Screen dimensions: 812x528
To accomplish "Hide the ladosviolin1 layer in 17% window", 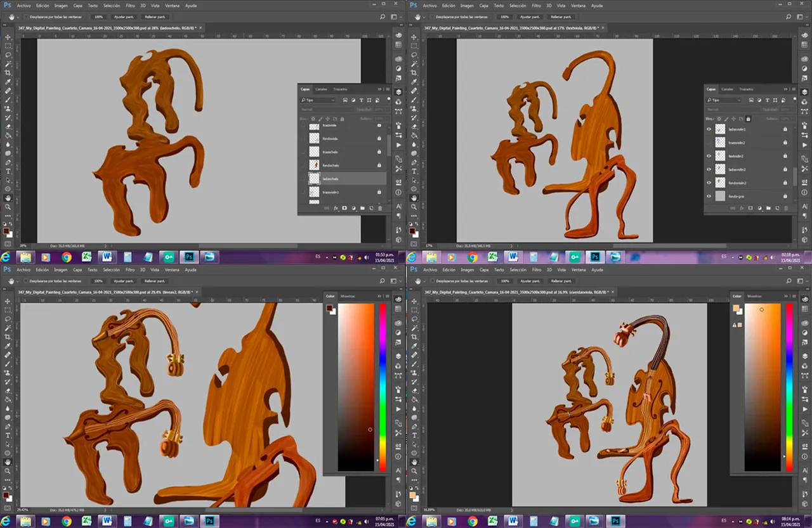I will point(709,129).
